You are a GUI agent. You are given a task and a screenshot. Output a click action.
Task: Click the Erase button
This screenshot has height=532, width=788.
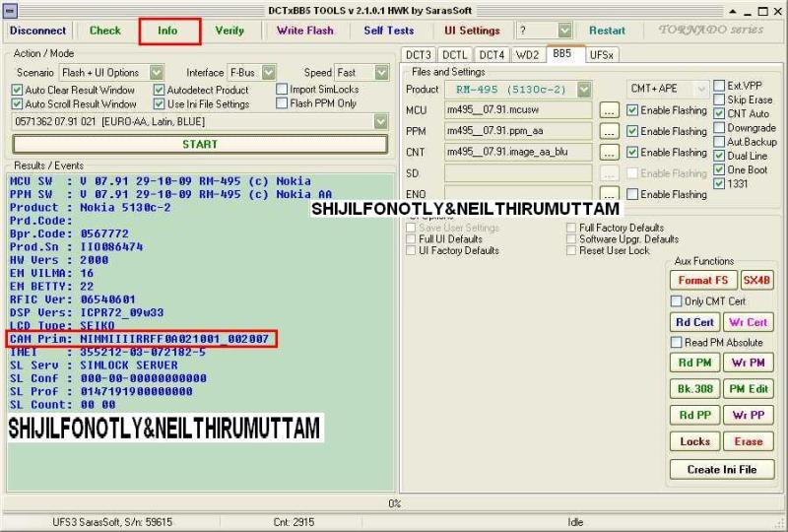pos(749,441)
